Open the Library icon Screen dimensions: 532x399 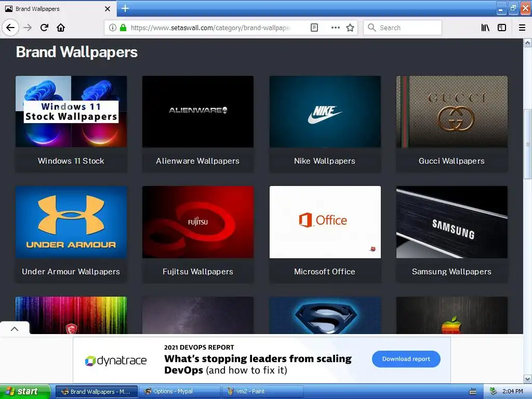point(485,28)
